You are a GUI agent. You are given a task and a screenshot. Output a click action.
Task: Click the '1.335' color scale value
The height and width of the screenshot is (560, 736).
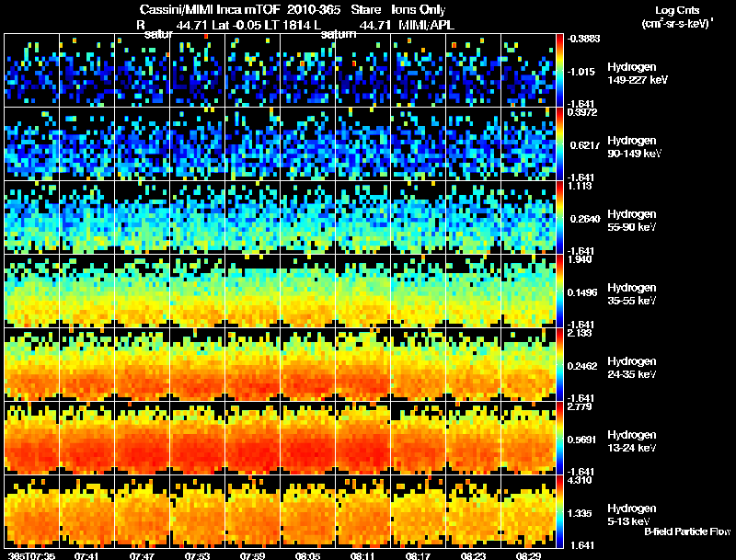pyautogui.click(x=580, y=514)
